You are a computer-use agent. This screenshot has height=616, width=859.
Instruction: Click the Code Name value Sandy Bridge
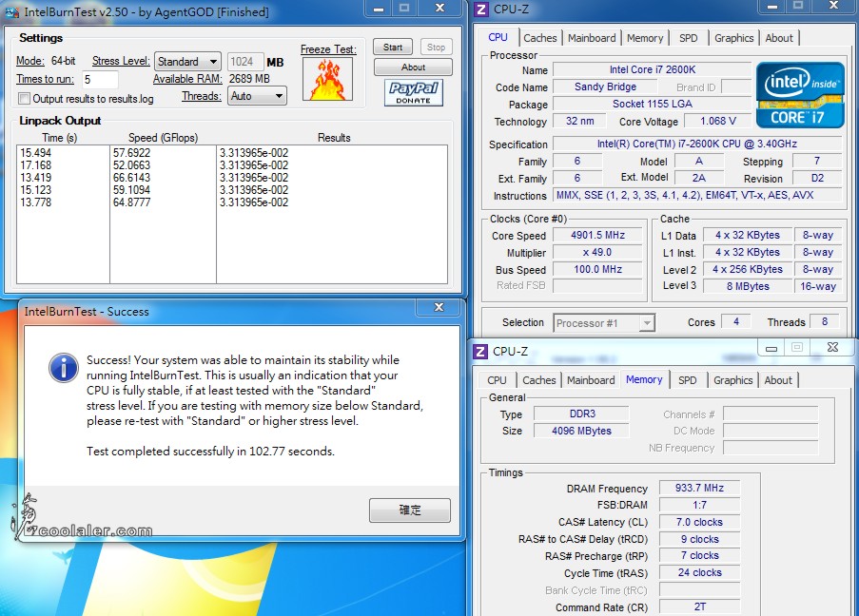[x=605, y=87]
